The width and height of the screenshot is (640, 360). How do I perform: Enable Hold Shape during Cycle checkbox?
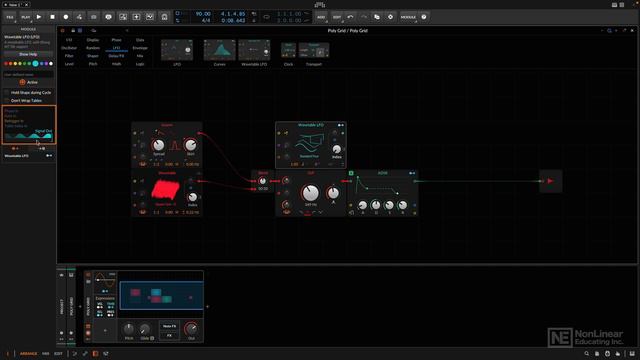7,93
